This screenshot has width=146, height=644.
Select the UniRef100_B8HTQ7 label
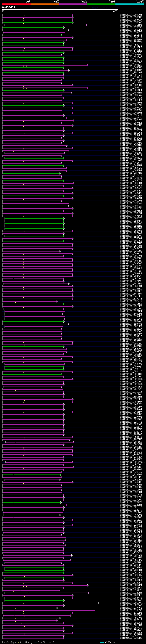tap(131, 40)
